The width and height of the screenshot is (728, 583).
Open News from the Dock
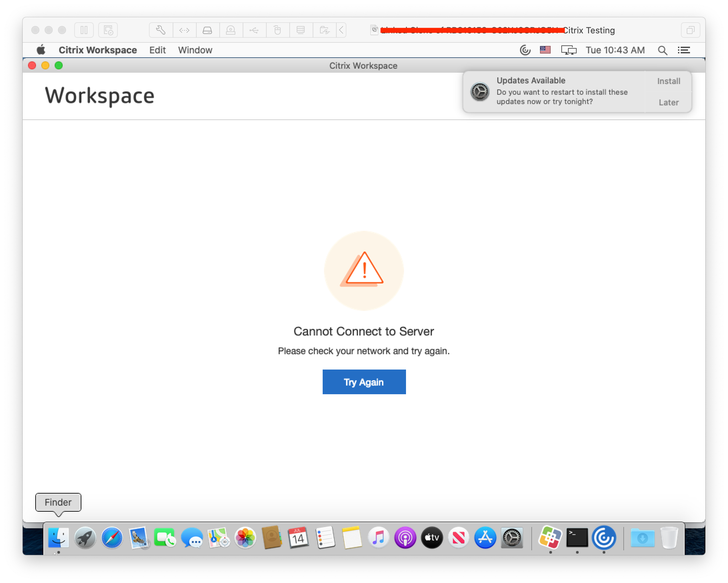[459, 537]
